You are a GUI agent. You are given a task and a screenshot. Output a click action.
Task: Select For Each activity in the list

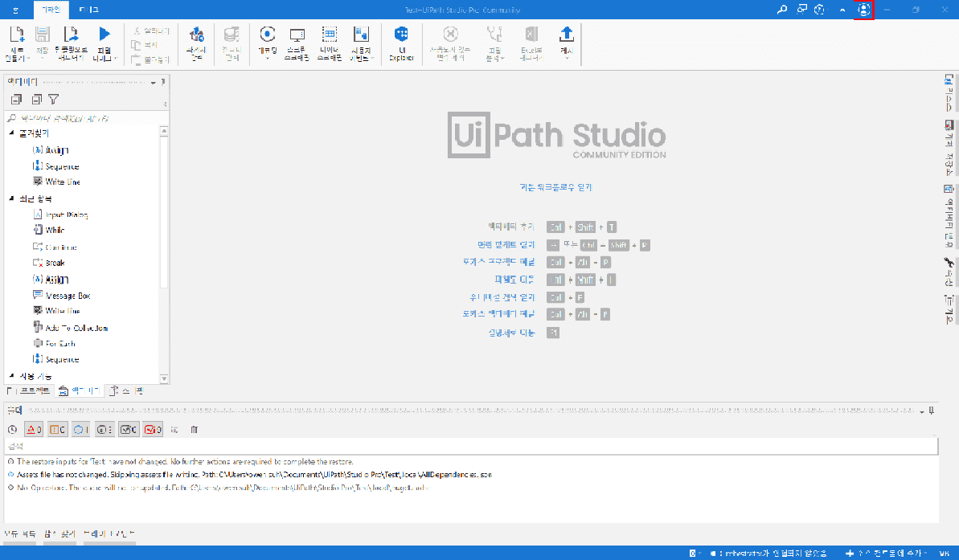60,344
